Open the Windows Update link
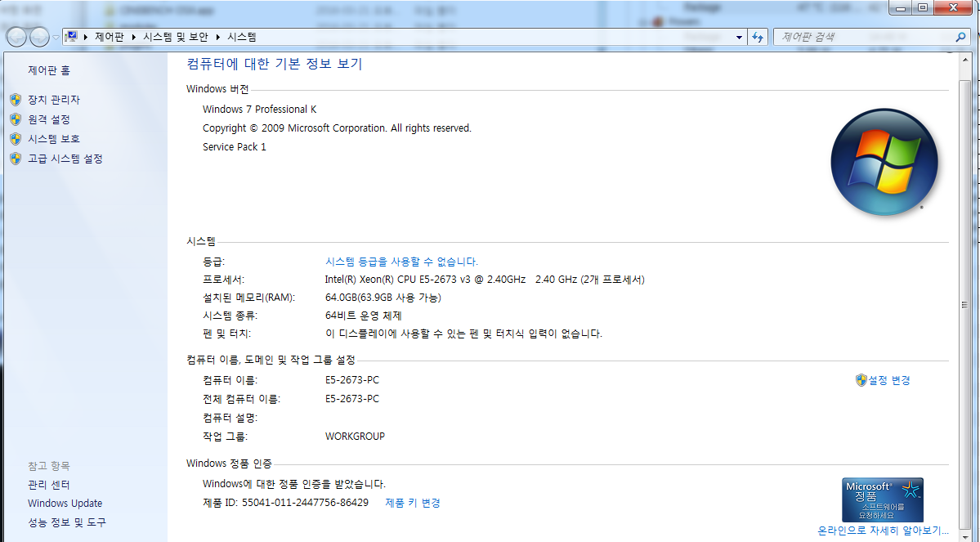Viewport: 980px width, 542px height. (x=65, y=504)
